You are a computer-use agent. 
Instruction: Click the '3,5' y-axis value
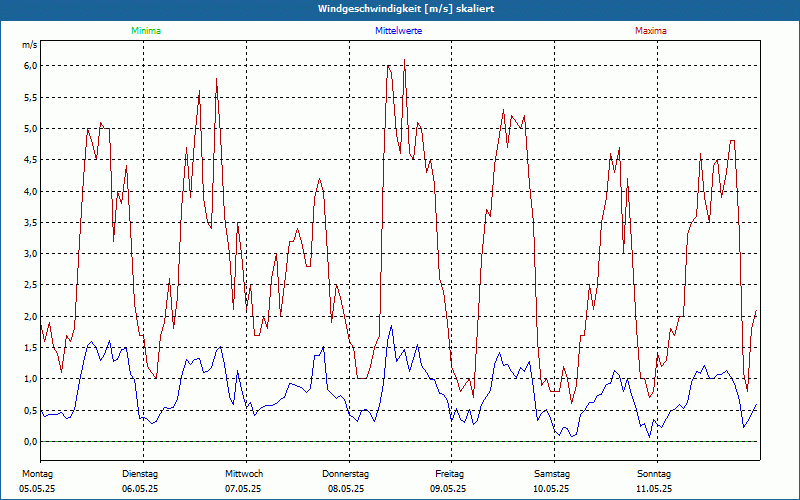point(31,222)
